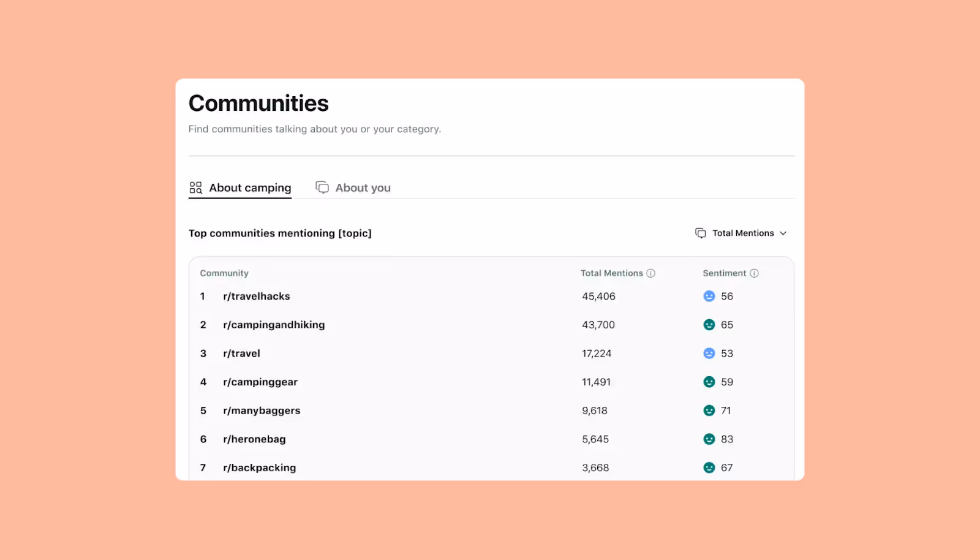The width and height of the screenshot is (980, 560).
Task: Expand the chevron on the Total Mentions selector
Action: click(x=784, y=233)
